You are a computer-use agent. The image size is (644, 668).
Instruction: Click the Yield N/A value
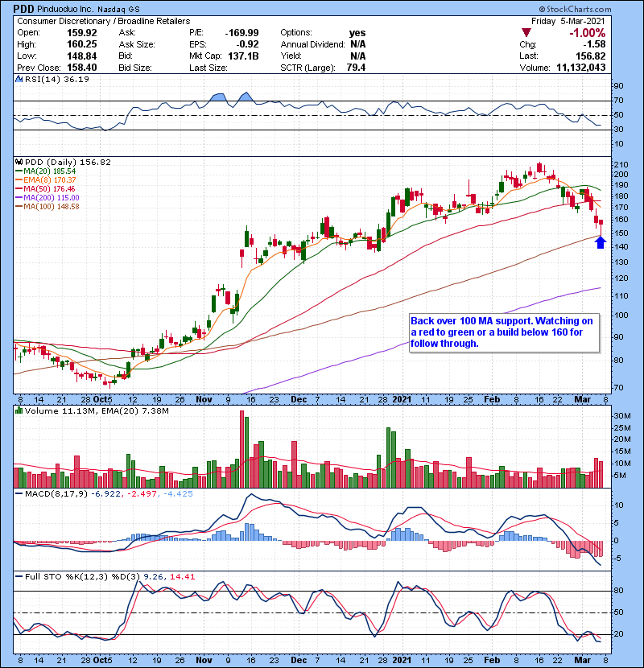coord(358,56)
